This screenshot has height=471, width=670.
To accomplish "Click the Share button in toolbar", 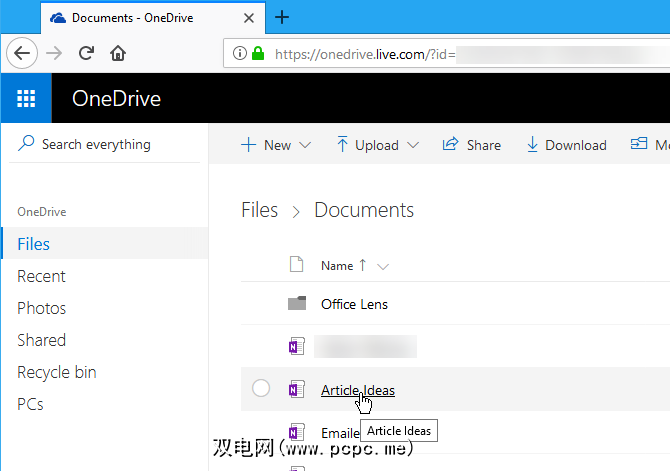I will [472, 145].
